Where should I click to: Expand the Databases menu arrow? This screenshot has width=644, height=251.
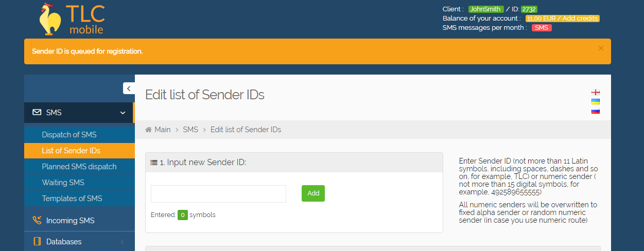pyautogui.click(x=123, y=242)
